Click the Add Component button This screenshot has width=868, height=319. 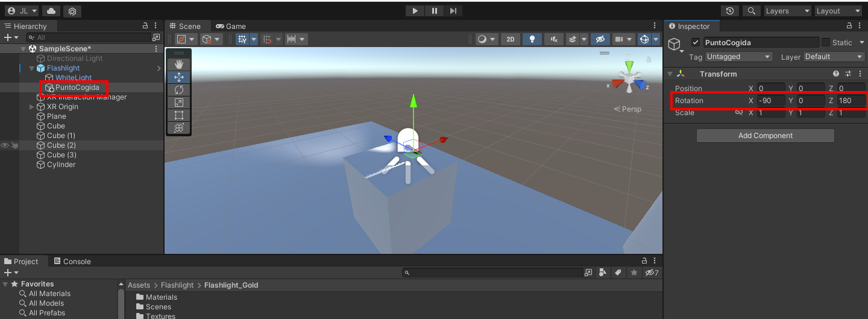coord(765,136)
